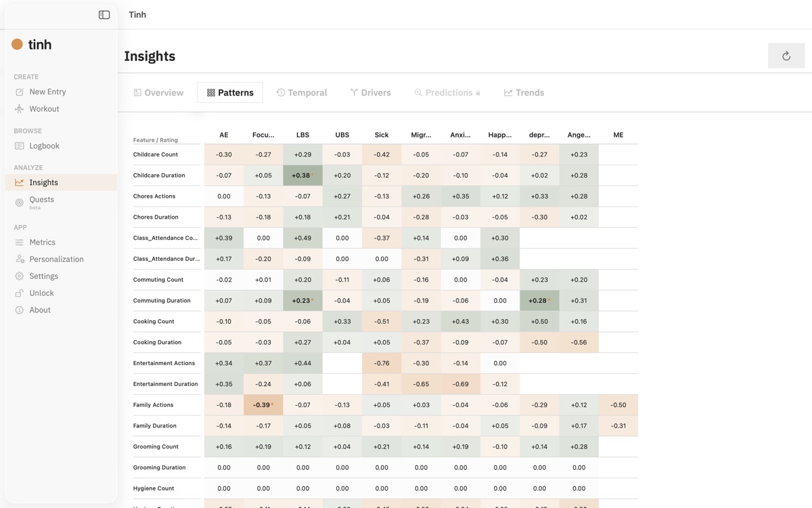Click the Cooking Count row label
Screen dimensions: 812x508
154,322
